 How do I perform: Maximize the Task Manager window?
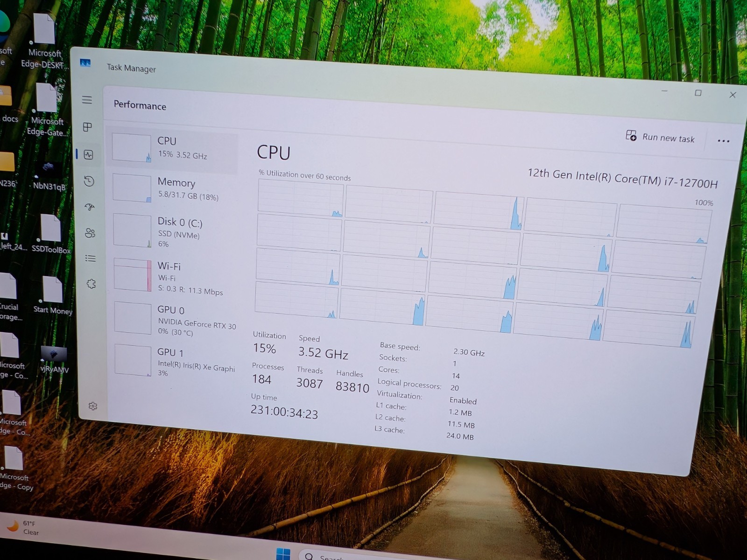[x=698, y=93]
